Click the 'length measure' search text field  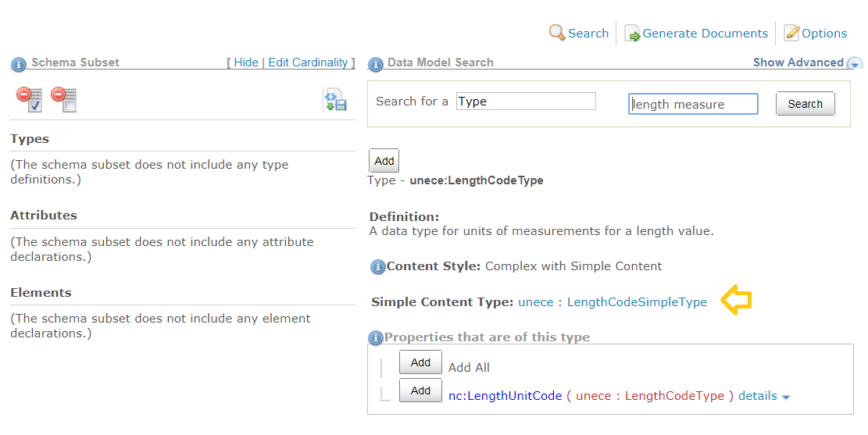(693, 104)
